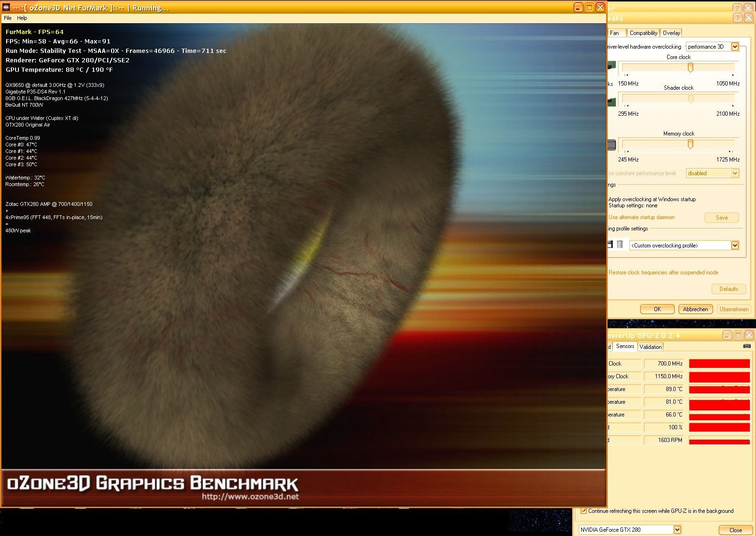Click the Shader clock slider handle
The height and width of the screenshot is (536, 756).
691,99
